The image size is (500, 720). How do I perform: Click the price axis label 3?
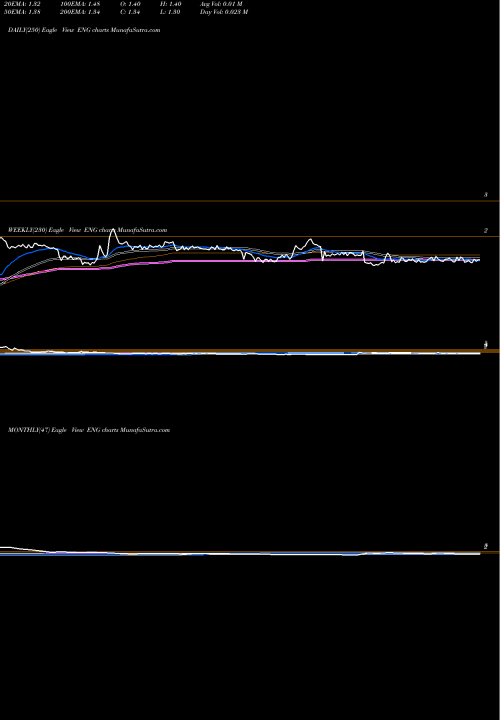pos(486,195)
